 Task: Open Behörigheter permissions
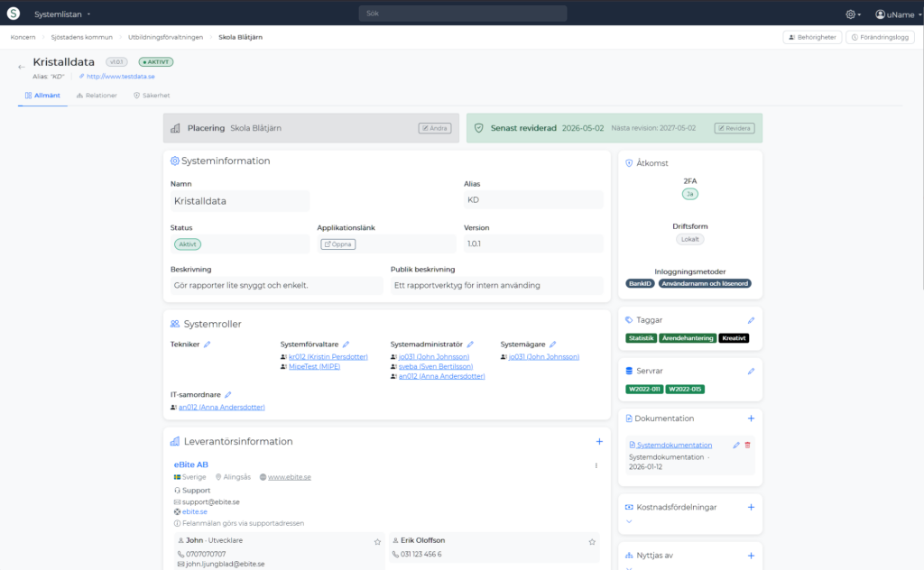pos(812,37)
